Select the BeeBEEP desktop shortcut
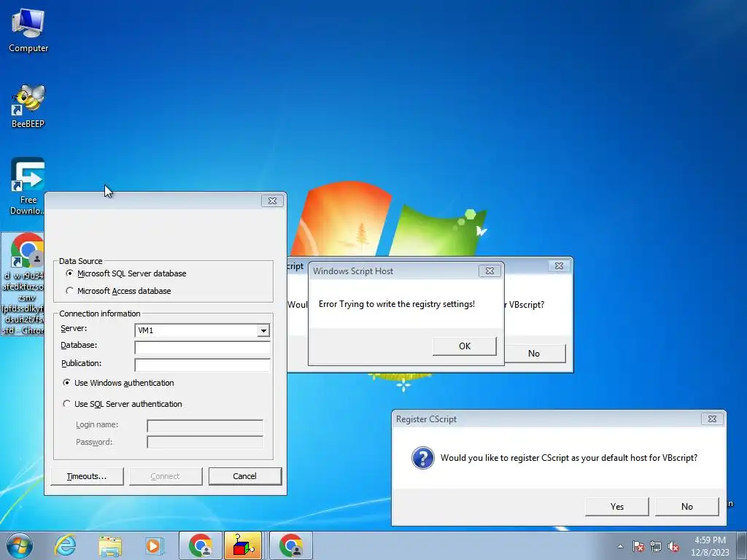 pyautogui.click(x=28, y=106)
